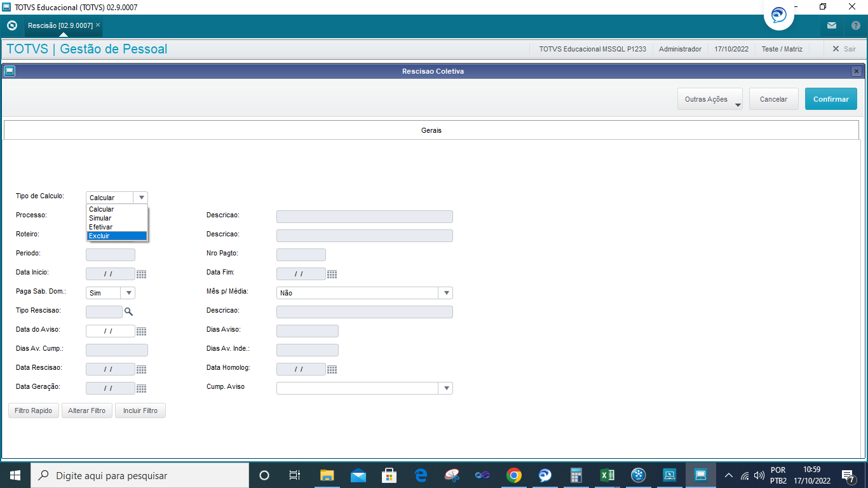Open the envelope messages icon in header
This screenshot has height=488, width=868.
(x=831, y=25)
